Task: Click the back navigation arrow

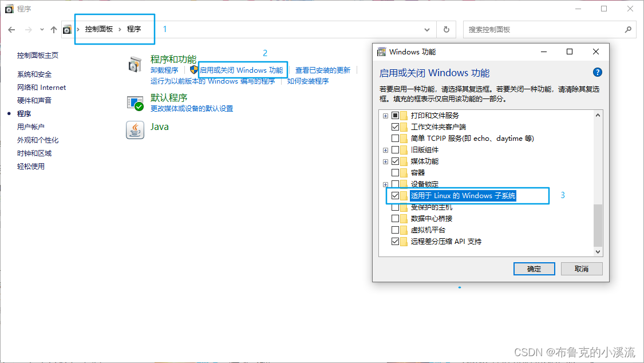Action: (x=13, y=29)
